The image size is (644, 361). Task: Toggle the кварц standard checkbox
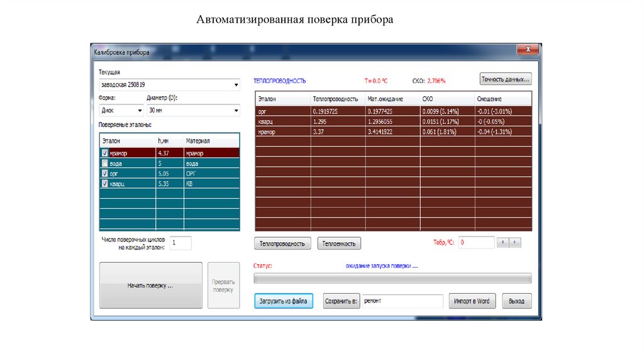(x=104, y=183)
